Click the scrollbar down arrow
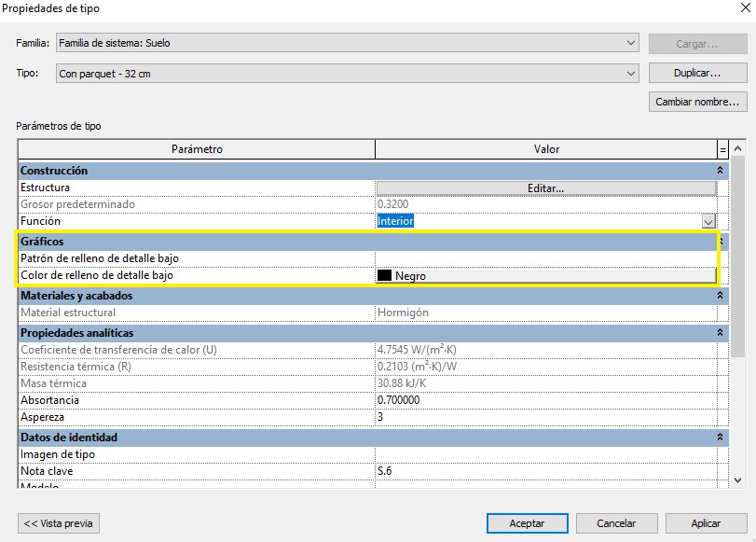Viewport: 756px width, 542px height. (x=738, y=479)
